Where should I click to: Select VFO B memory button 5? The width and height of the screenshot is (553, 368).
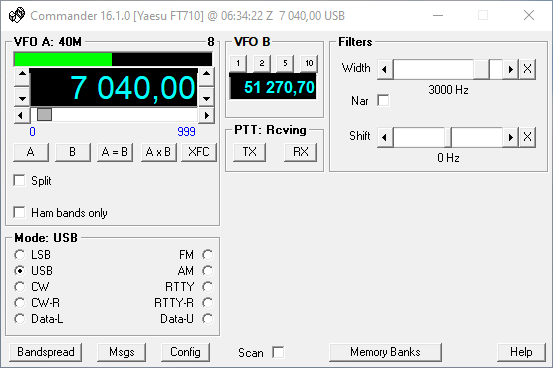coord(285,63)
